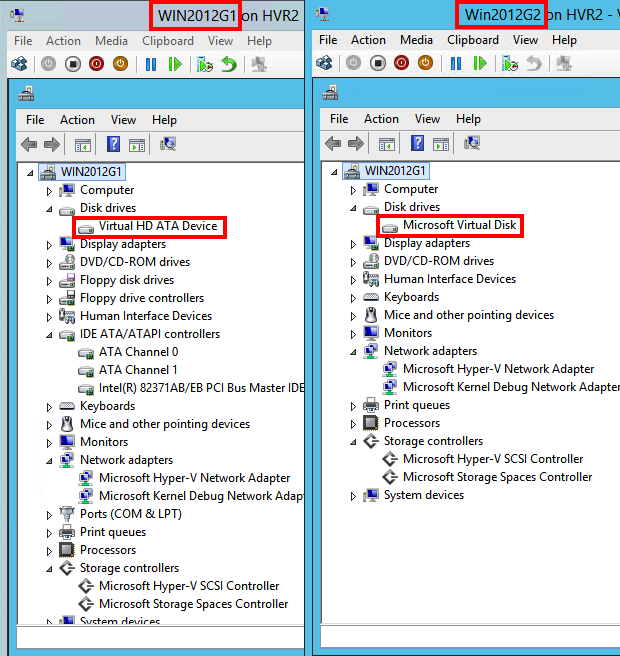Click Ctrl+Alt+Delete icon in Win2012G2 VM toolbar
Image resolution: width=620 pixels, height=656 pixels.
coord(324,64)
